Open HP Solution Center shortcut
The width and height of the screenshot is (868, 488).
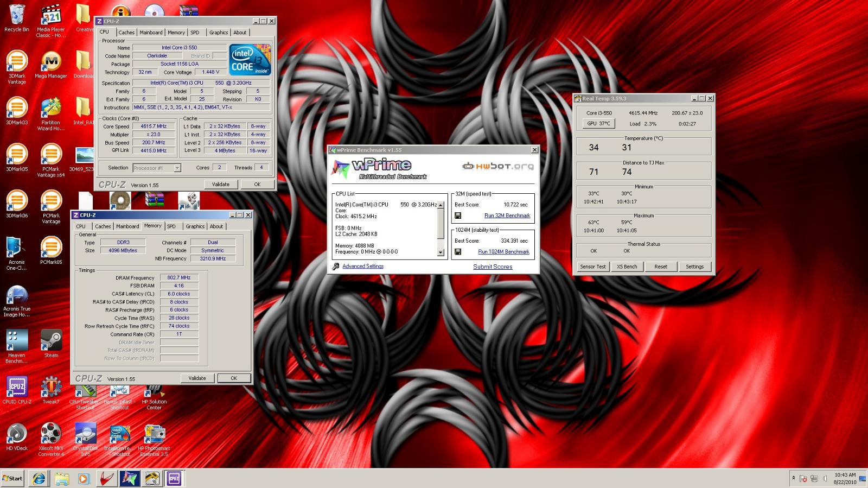point(154,398)
